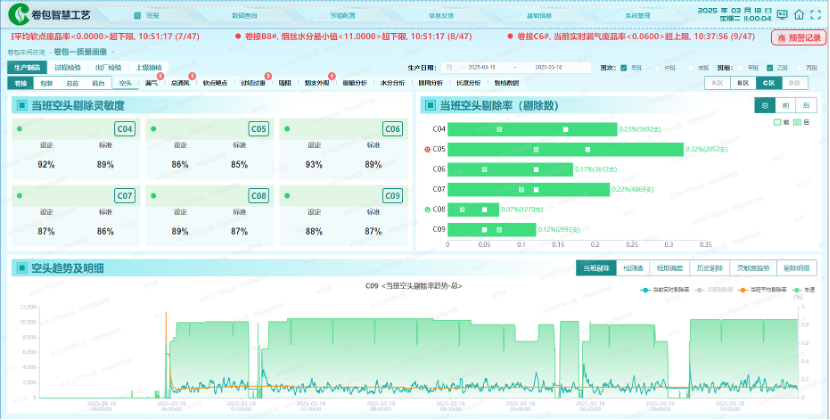Click the C04 rejection rate bar
The height and width of the screenshot is (420, 830).
point(533,129)
